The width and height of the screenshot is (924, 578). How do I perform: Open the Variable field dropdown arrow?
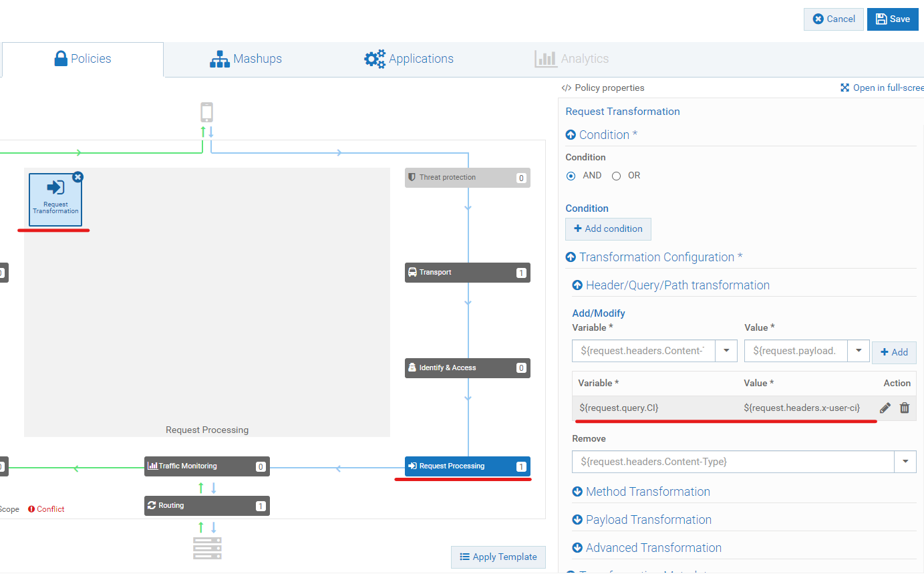click(x=726, y=351)
